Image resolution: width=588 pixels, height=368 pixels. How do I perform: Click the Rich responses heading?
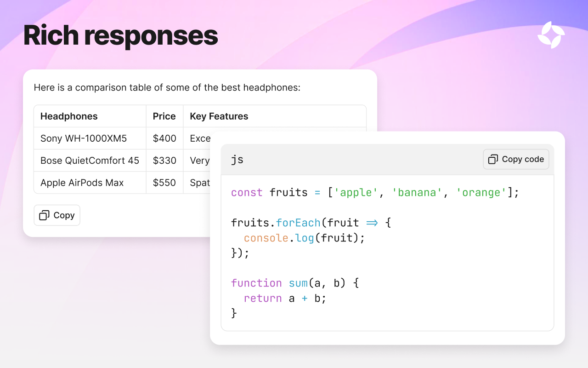point(120,35)
